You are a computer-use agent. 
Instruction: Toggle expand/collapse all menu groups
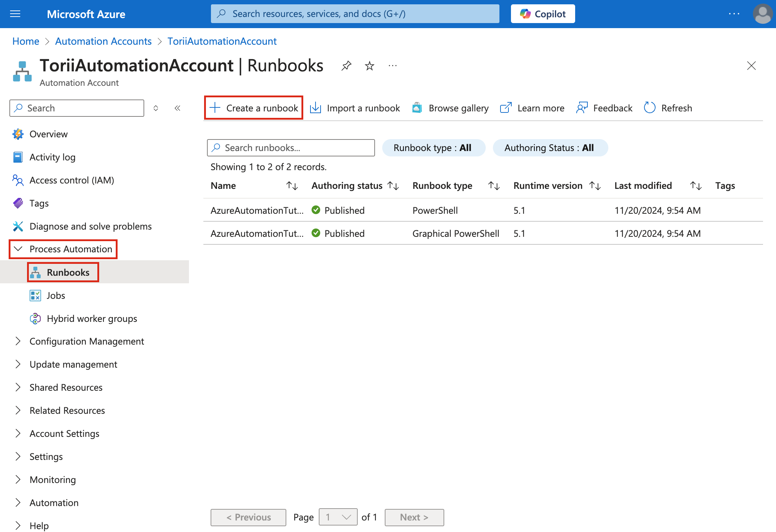[156, 108]
